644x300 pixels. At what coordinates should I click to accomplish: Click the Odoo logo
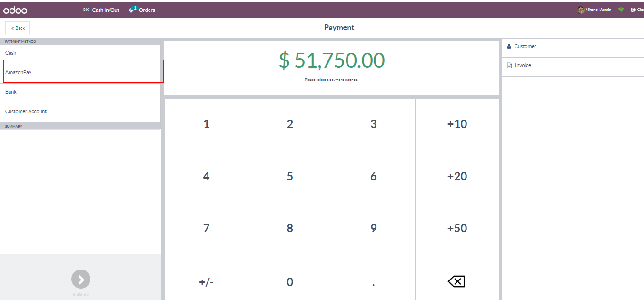(15, 10)
